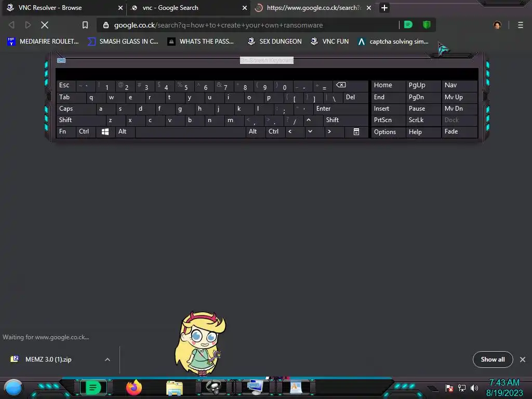The image size is (532, 399).
Task: Toggle the Fn key
Action: pos(66,131)
